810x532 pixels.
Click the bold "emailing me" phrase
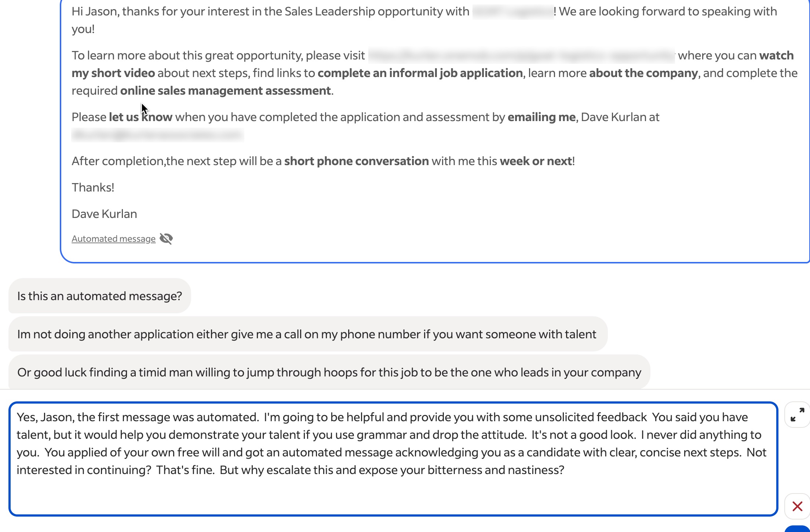click(541, 117)
